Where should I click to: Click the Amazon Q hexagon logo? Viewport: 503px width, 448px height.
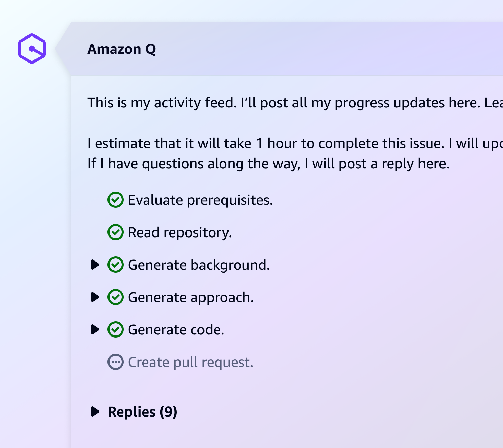coord(32,49)
